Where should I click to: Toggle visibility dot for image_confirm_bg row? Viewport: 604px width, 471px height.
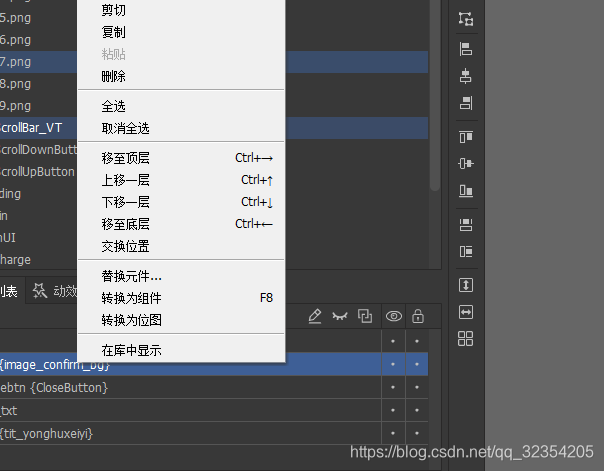(x=393, y=364)
